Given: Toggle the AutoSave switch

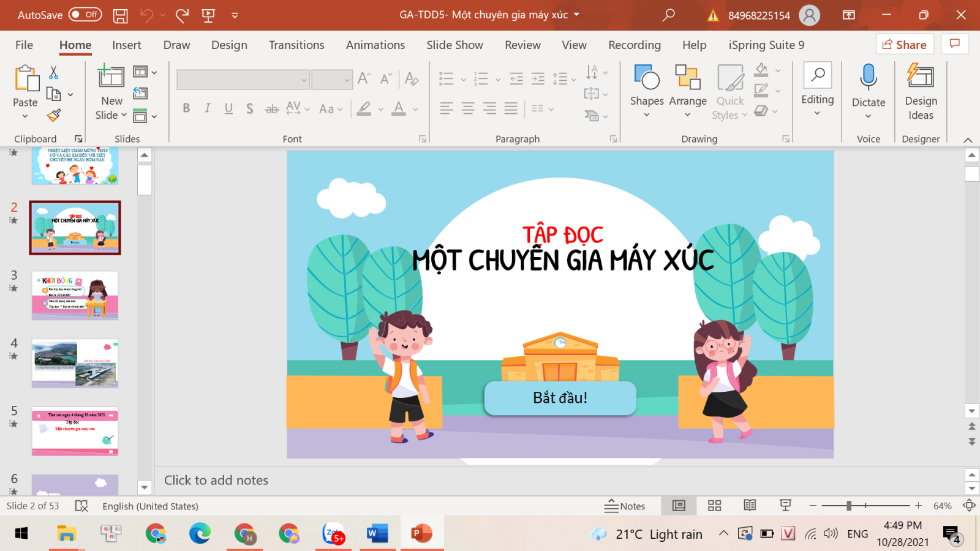Looking at the screenshot, I should tap(85, 15).
